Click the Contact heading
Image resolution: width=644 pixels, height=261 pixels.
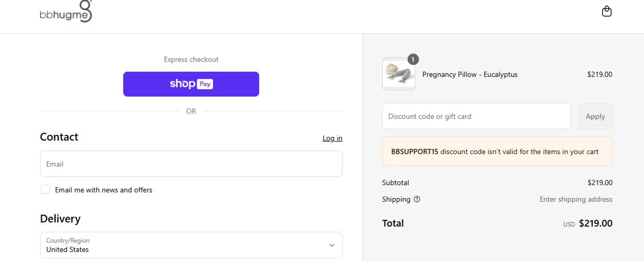pyautogui.click(x=59, y=137)
